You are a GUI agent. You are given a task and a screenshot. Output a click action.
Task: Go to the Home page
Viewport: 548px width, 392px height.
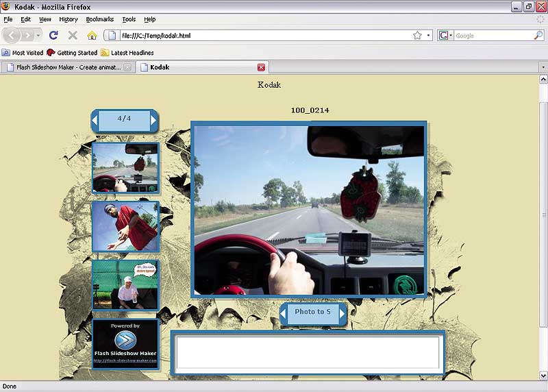coord(92,36)
